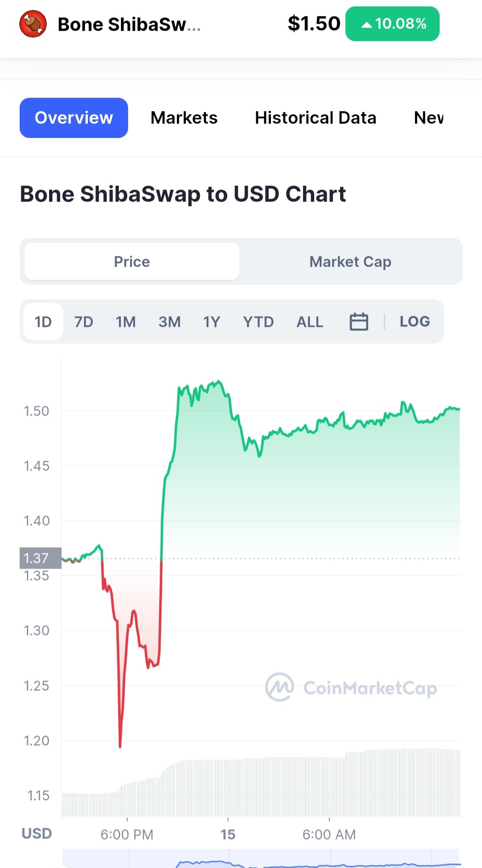Select the 1D time range

[43, 322]
